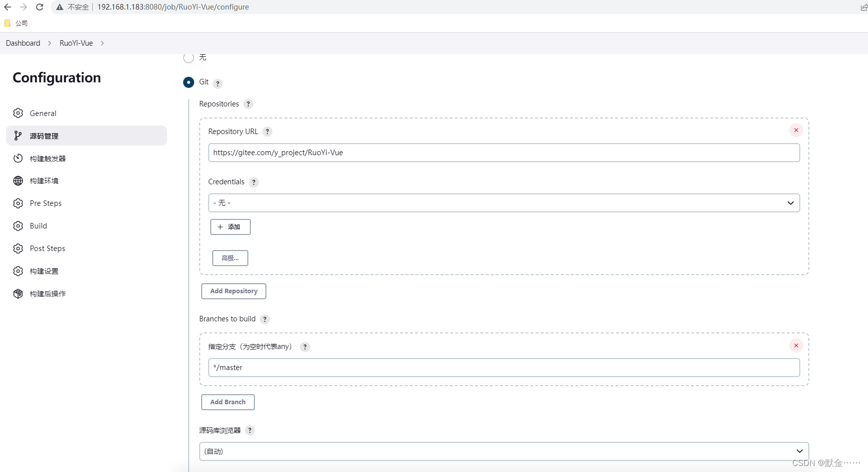Open help for the Git option

coord(218,84)
